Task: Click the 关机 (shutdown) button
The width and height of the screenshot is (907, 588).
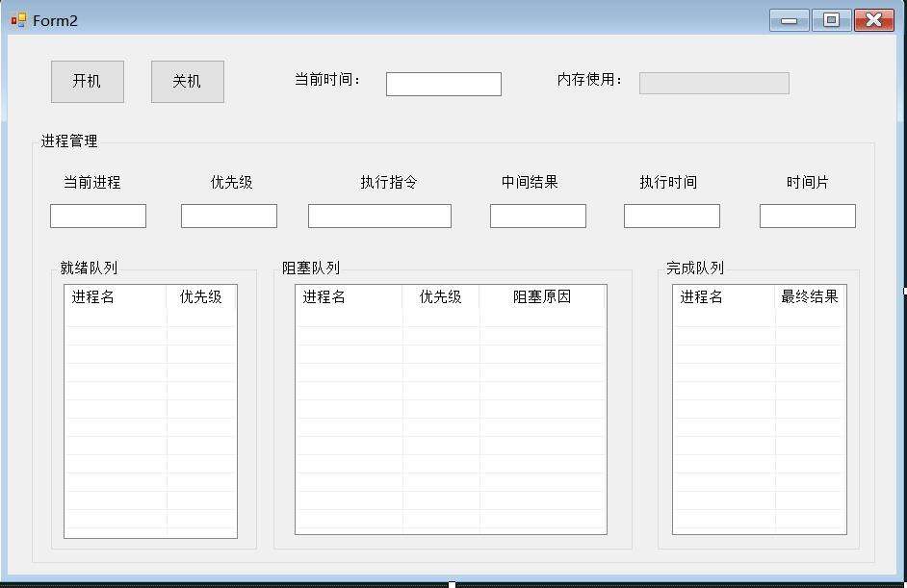Action: pos(187,81)
